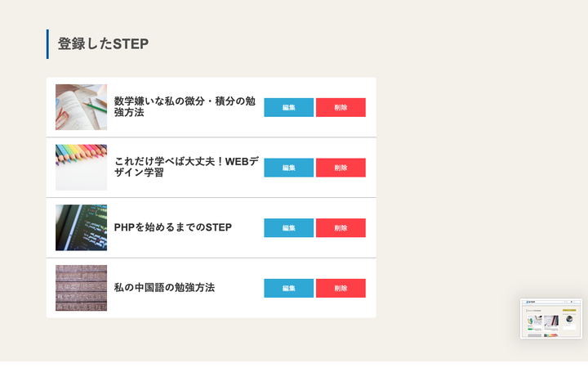Click the blue bar beside 登録したSTEP
The height and width of the screenshot is (368, 588).
[47, 44]
